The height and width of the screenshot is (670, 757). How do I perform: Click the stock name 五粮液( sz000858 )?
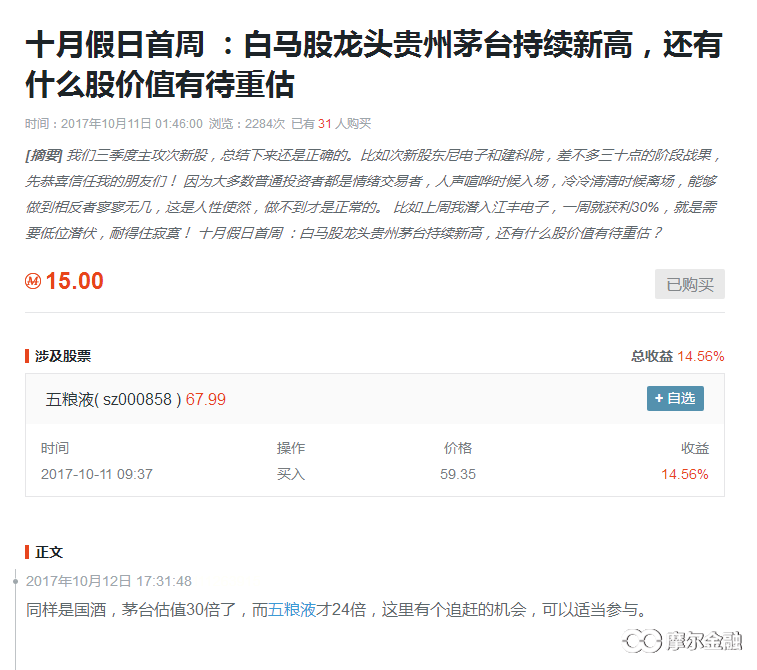coord(113,400)
